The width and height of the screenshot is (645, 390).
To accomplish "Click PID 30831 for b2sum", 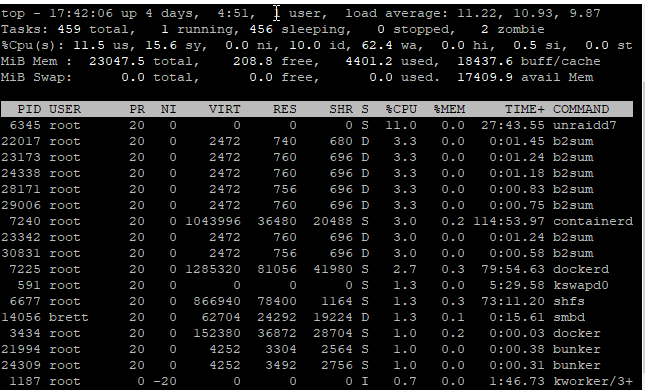I will 21,253.
